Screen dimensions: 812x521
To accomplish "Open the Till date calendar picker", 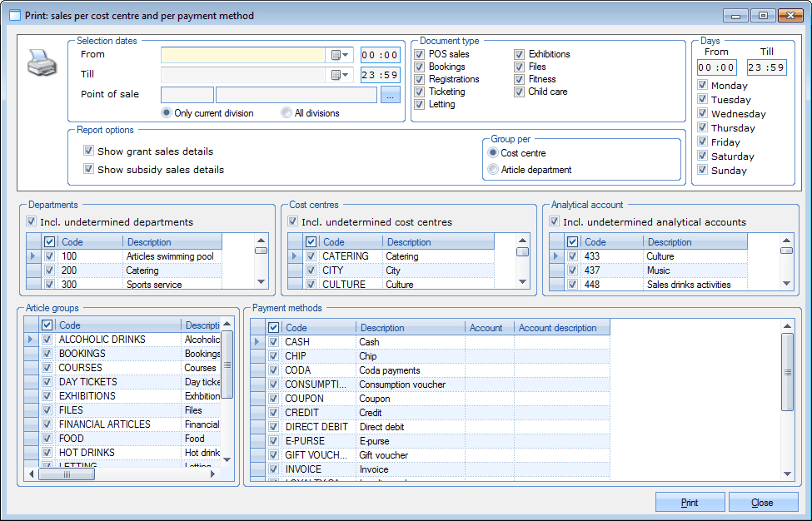I will coord(341,75).
